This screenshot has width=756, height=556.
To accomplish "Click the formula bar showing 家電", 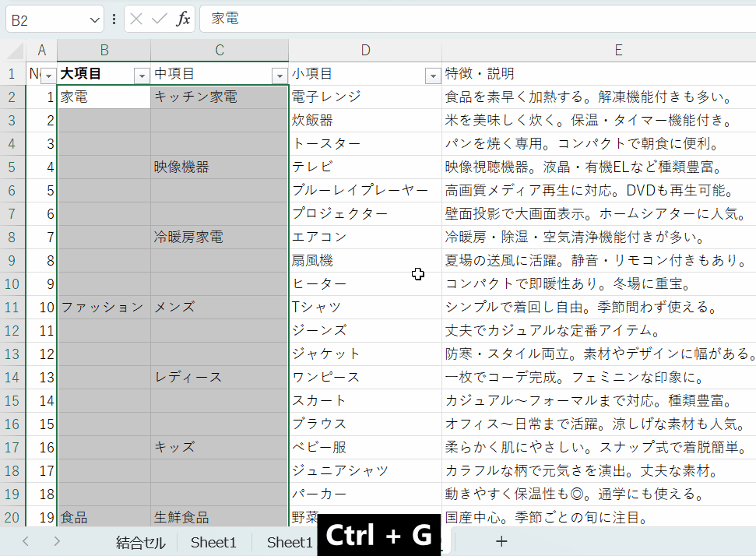I will 475,19.
